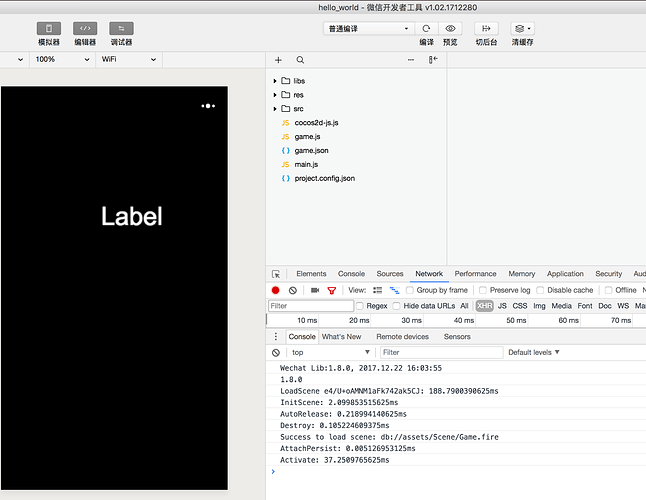
Task: Filter requests by JS type
Action: pos(502,306)
